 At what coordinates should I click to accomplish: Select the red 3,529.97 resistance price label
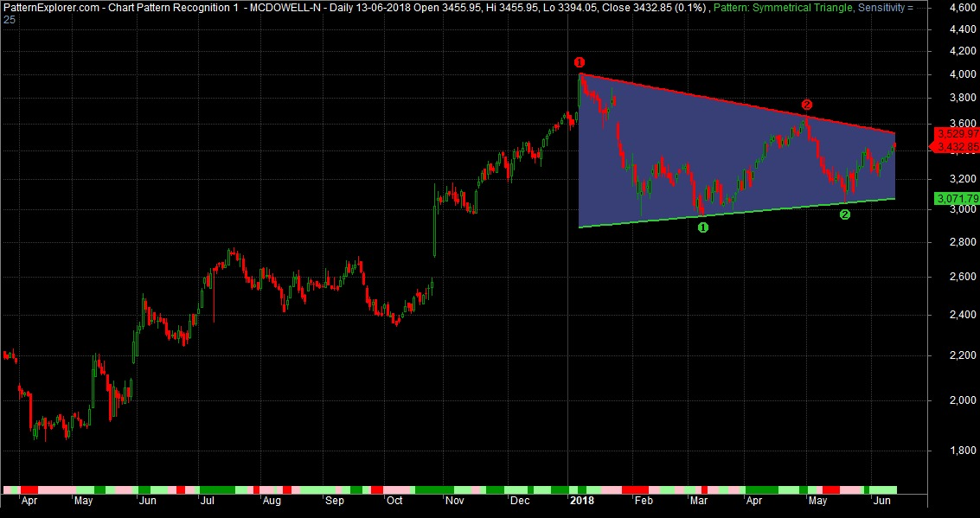(957, 134)
